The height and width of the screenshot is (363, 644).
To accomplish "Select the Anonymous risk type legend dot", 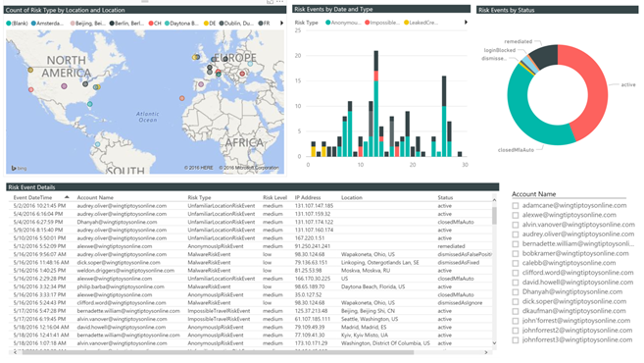I will [327, 23].
